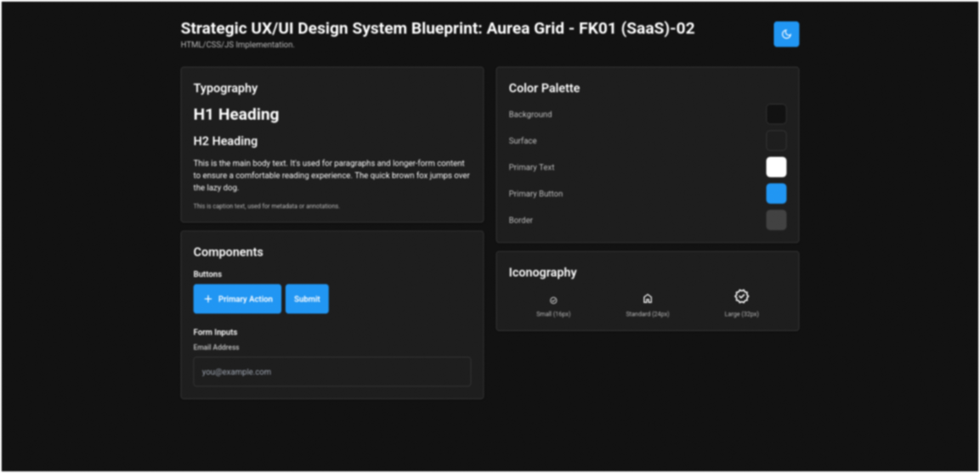Image resolution: width=980 pixels, height=473 pixels.
Task: Click the Primary Action button label
Action: click(245, 299)
